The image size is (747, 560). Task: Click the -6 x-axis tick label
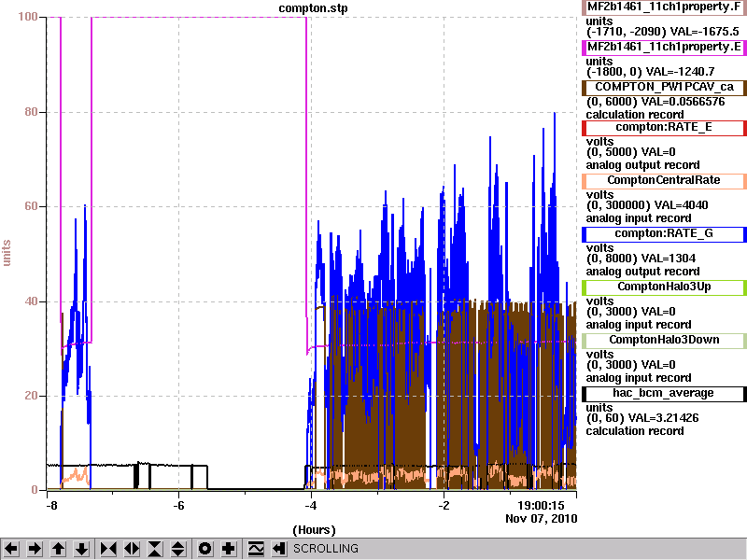click(178, 505)
